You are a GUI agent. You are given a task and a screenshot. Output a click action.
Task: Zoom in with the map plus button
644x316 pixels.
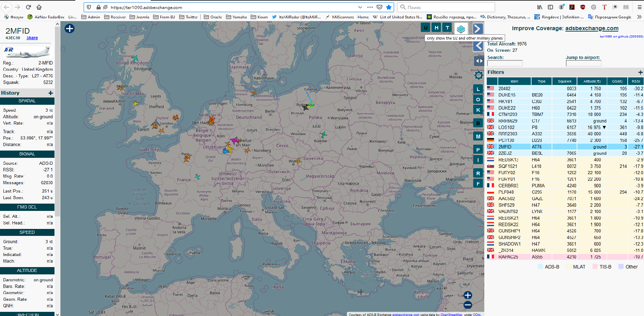(468, 295)
